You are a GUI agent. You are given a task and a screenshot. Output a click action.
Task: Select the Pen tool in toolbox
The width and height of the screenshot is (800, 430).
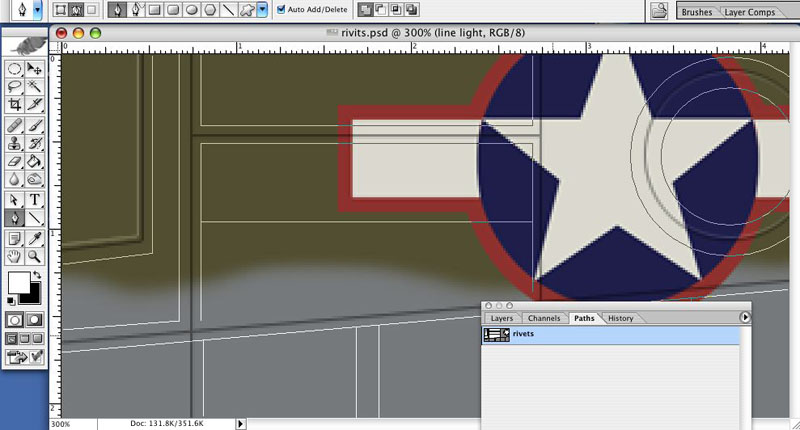tap(14, 218)
